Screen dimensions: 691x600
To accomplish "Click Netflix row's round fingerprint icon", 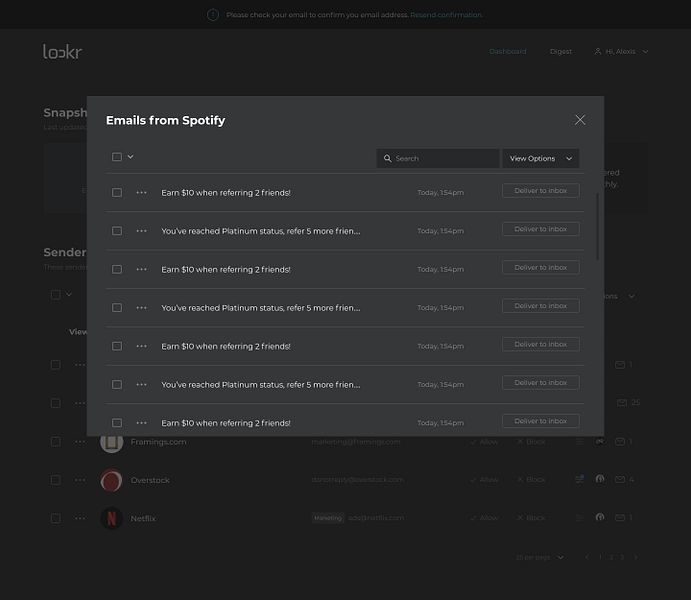I will pyautogui.click(x=600, y=517).
